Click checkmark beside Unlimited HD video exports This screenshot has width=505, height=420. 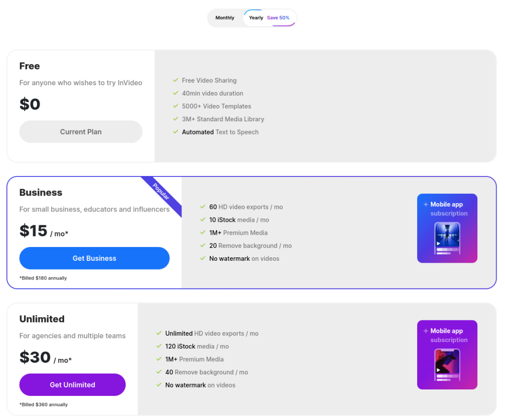[159, 333]
